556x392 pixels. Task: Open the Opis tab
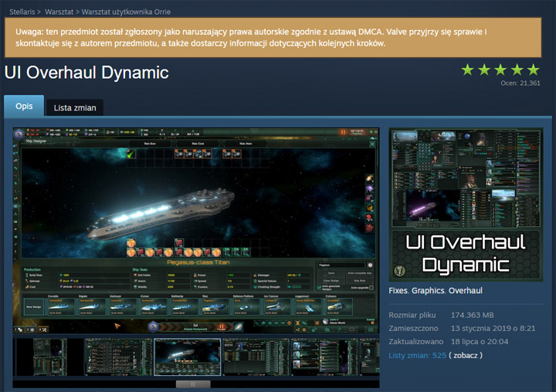coord(23,106)
